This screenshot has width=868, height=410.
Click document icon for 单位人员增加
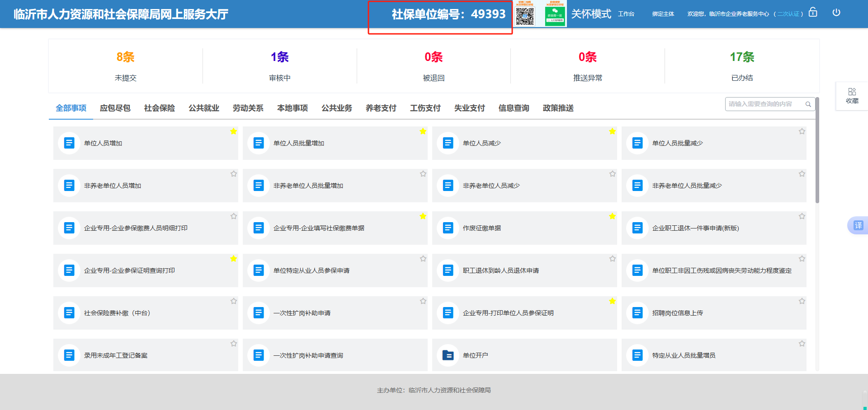click(x=69, y=143)
